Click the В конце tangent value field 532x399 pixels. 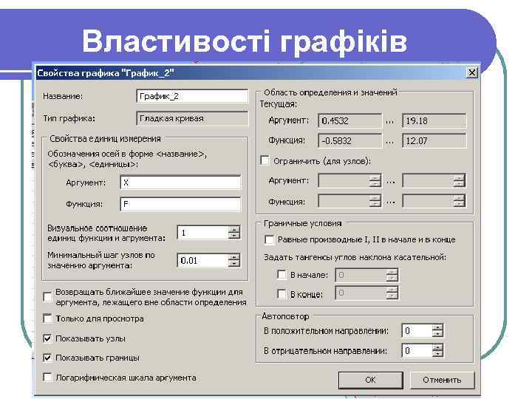pyautogui.click(x=361, y=293)
